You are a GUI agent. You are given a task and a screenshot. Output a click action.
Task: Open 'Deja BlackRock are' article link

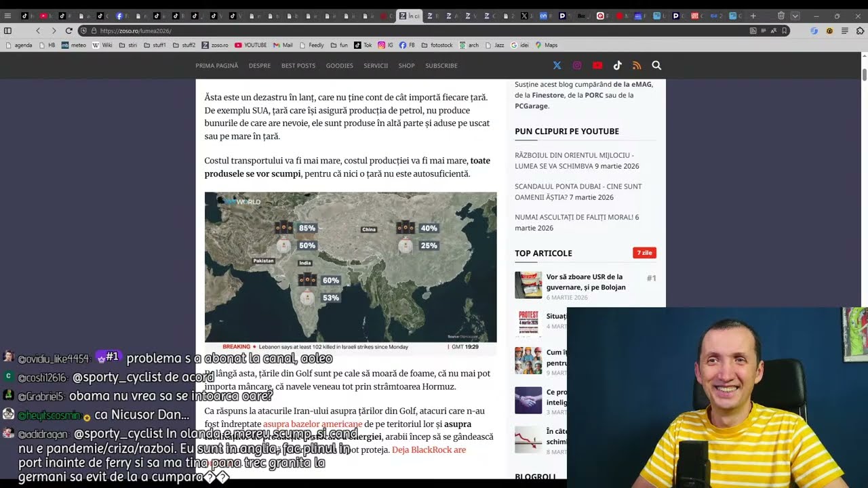click(429, 450)
